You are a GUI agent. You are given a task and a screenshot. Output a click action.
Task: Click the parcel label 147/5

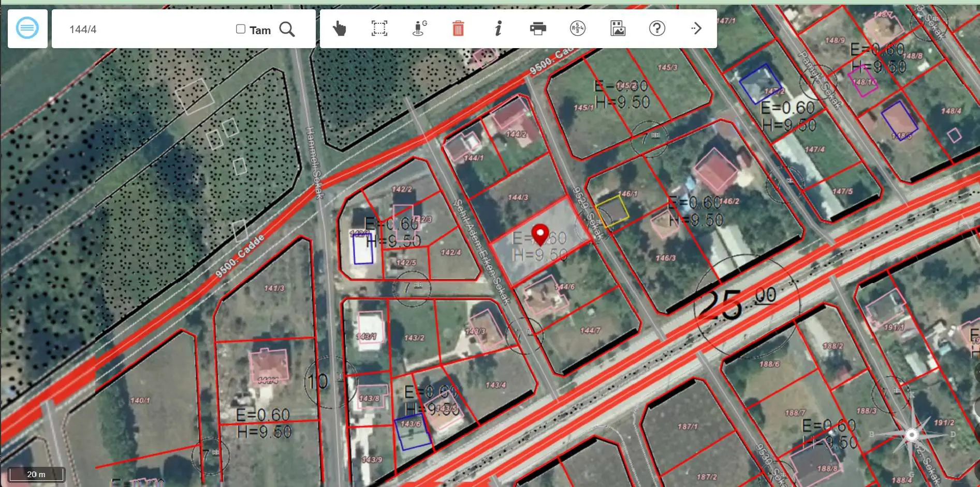tap(842, 191)
